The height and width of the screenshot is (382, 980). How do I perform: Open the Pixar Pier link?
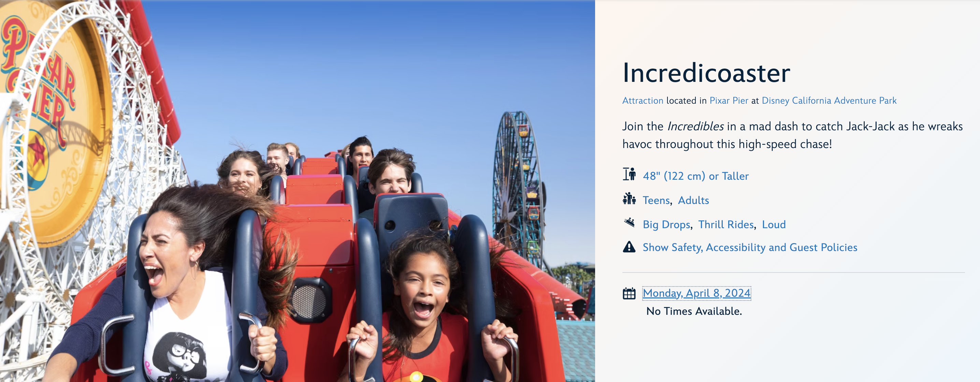tap(729, 101)
